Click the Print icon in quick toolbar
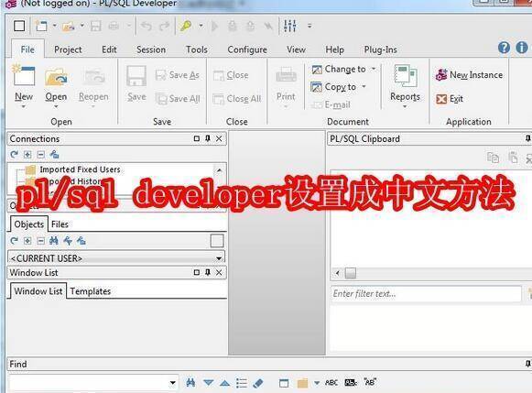 pos(114,27)
